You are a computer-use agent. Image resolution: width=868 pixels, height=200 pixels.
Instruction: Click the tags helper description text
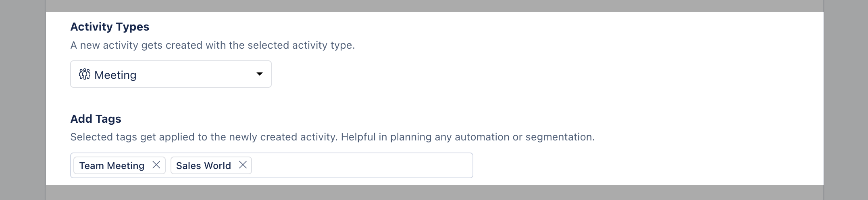coord(333,137)
